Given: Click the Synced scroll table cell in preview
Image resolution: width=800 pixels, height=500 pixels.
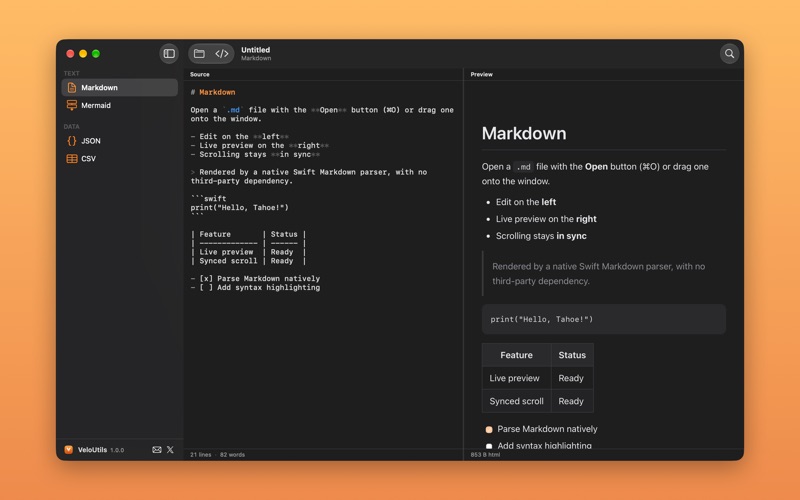Looking at the screenshot, I should tap(516, 401).
